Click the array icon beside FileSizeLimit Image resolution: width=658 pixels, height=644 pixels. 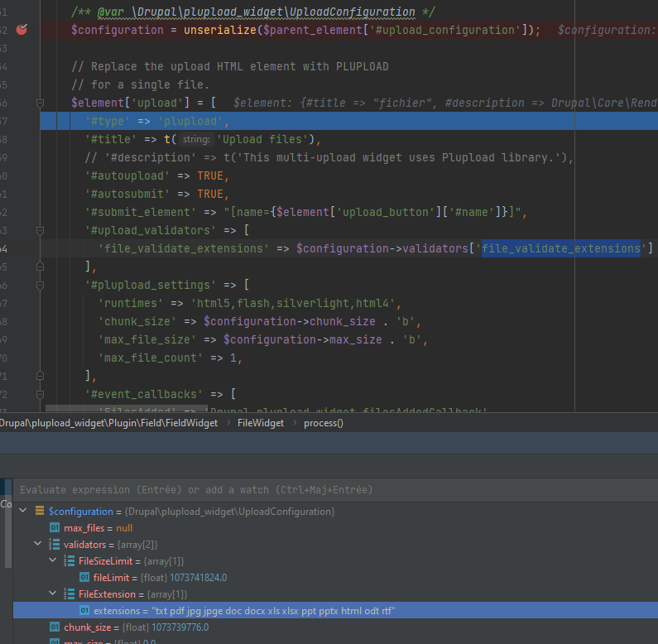[70, 561]
